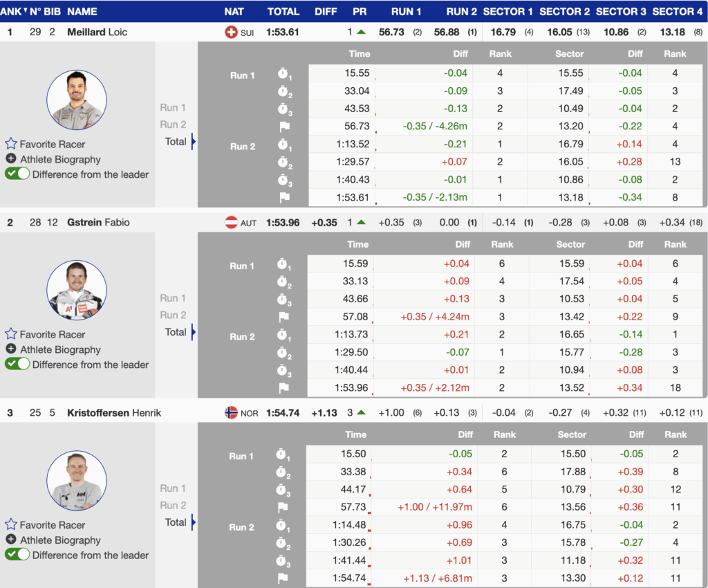Click the Norwegian flag icon next to NOR
Screen dimensions: 708x588
[x=232, y=413]
